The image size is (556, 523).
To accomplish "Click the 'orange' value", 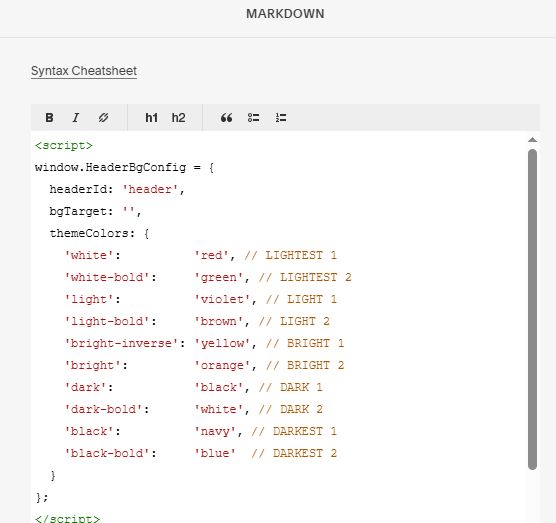I will tap(223, 365).
